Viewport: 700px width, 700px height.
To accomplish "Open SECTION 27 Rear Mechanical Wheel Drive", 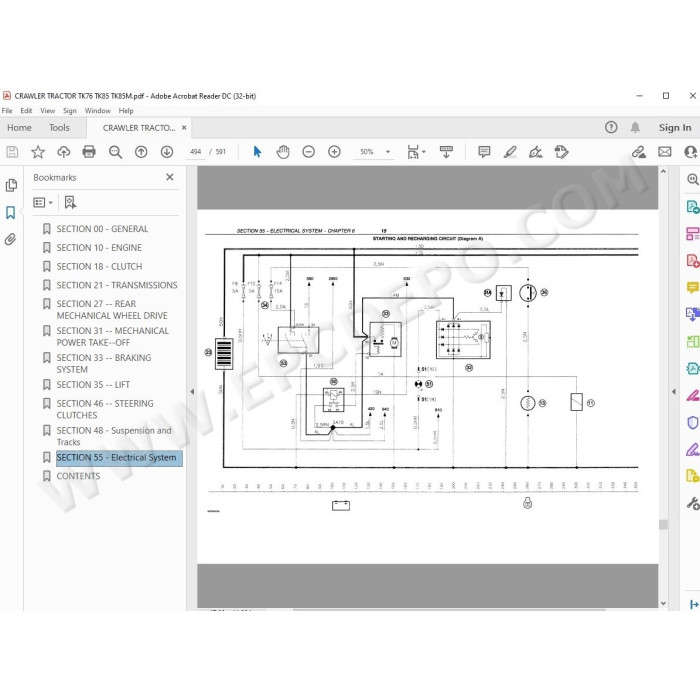I will point(112,310).
